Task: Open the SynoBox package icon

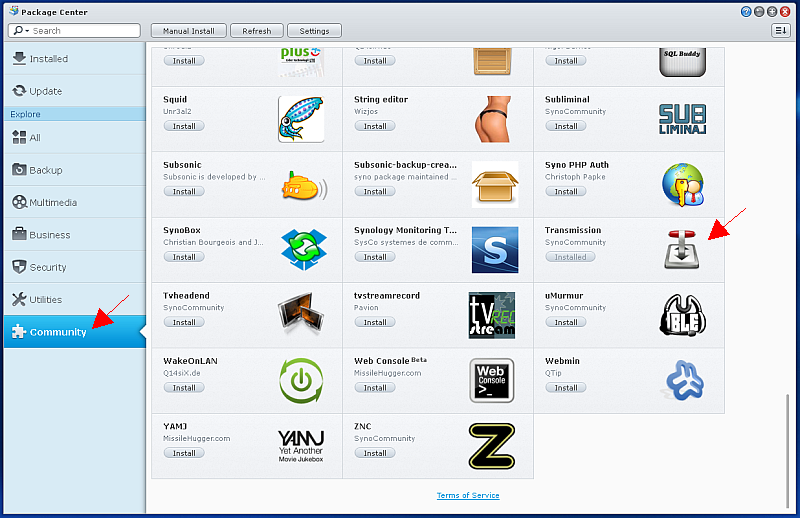Action: click(x=304, y=250)
